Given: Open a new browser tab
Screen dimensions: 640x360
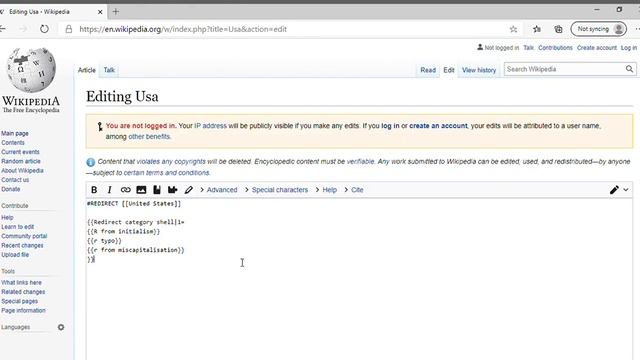Looking at the screenshot, I should (x=116, y=12).
